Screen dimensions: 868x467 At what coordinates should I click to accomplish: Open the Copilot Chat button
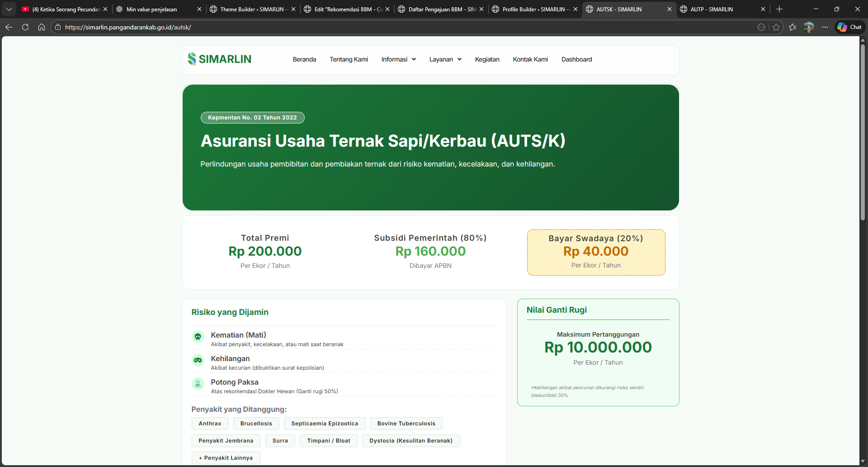(849, 27)
